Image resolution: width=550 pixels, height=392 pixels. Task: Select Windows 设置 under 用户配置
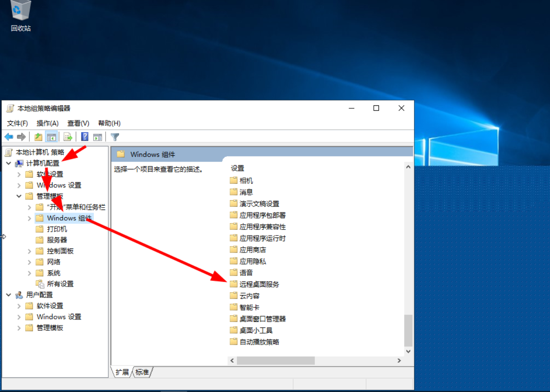(59, 317)
